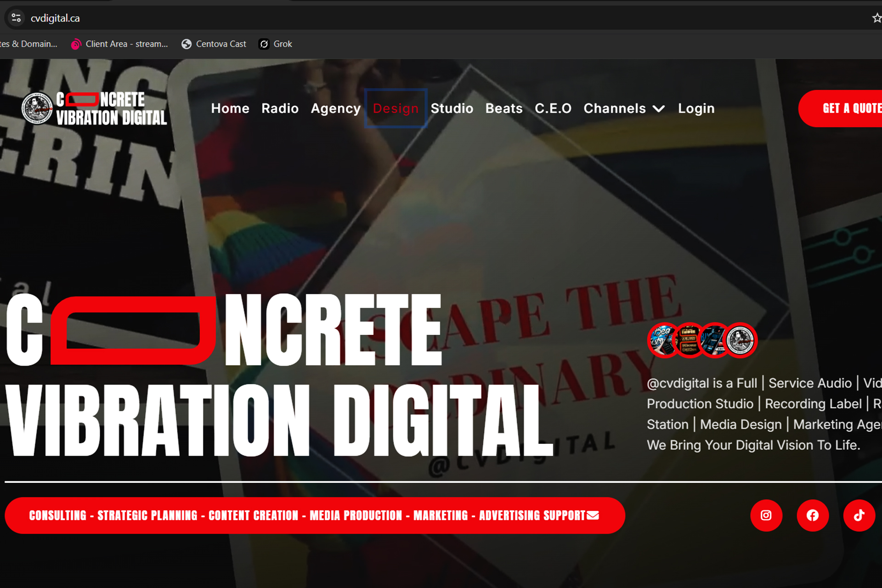Open the Grok bookmark
This screenshot has height=588, width=882.
pyautogui.click(x=276, y=44)
